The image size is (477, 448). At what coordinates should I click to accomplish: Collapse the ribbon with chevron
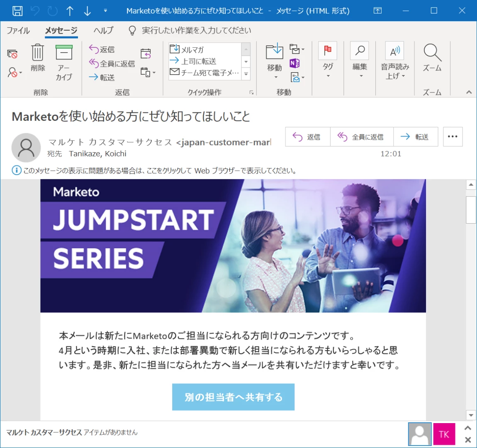[x=469, y=92]
